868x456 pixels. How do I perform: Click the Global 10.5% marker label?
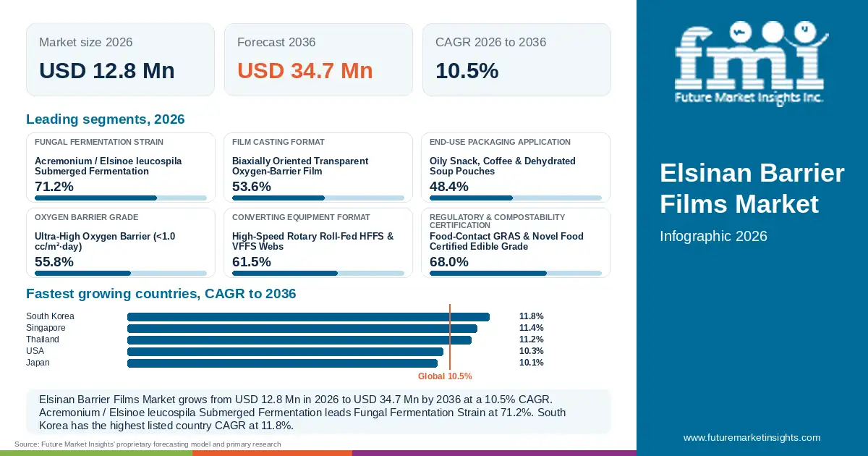[x=445, y=376]
